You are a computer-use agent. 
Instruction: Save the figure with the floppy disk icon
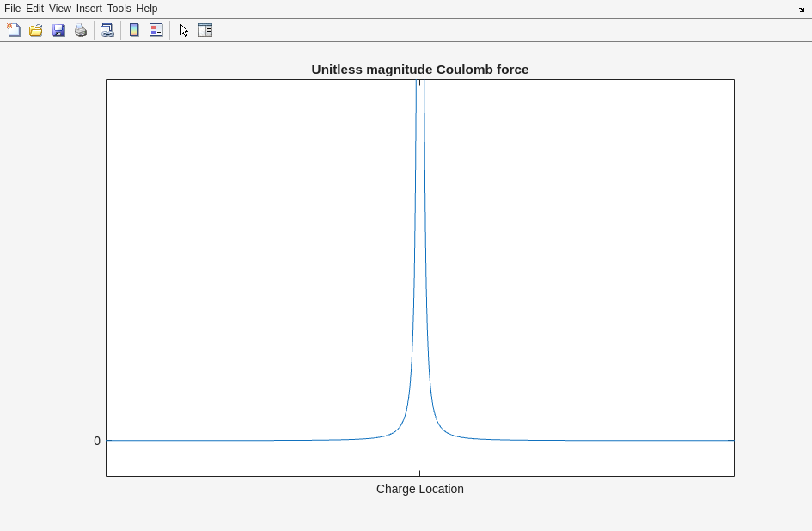click(58, 30)
